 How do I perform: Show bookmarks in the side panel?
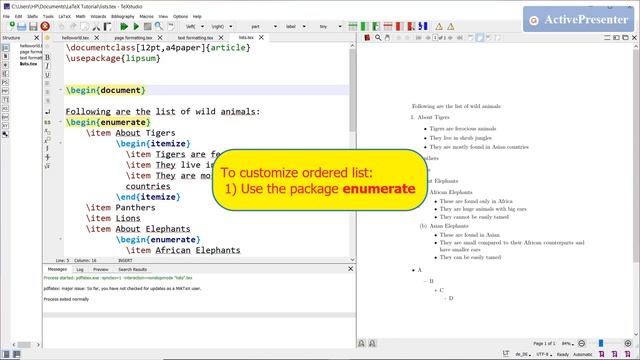(5, 56)
